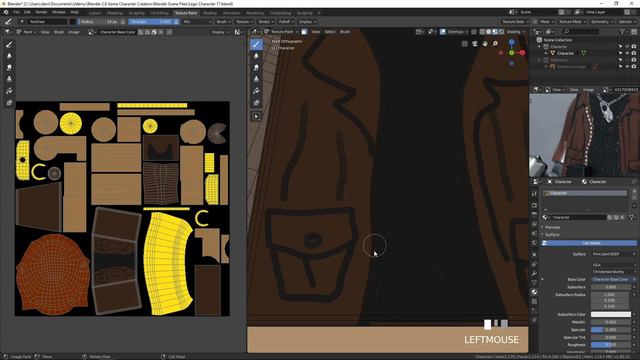The height and width of the screenshot is (360, 640).
Task: Click the Subsurface Color white swatch
Action: pos(611,314)
